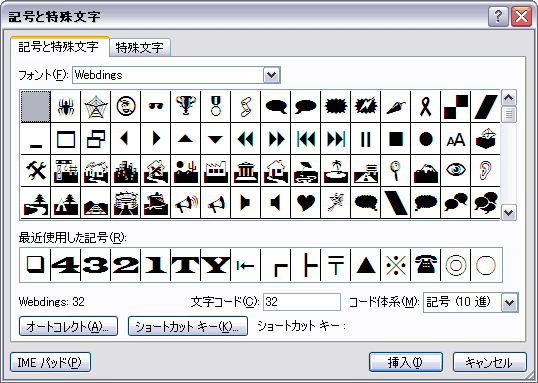Switch to the 特殊文字 tab

[x=140, y=48]
